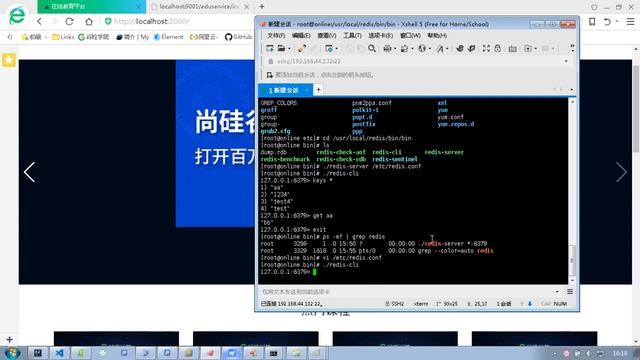
Task: Click the browser URL field localhost:3000
Action: pyautogui.click(x=151, y=21)
